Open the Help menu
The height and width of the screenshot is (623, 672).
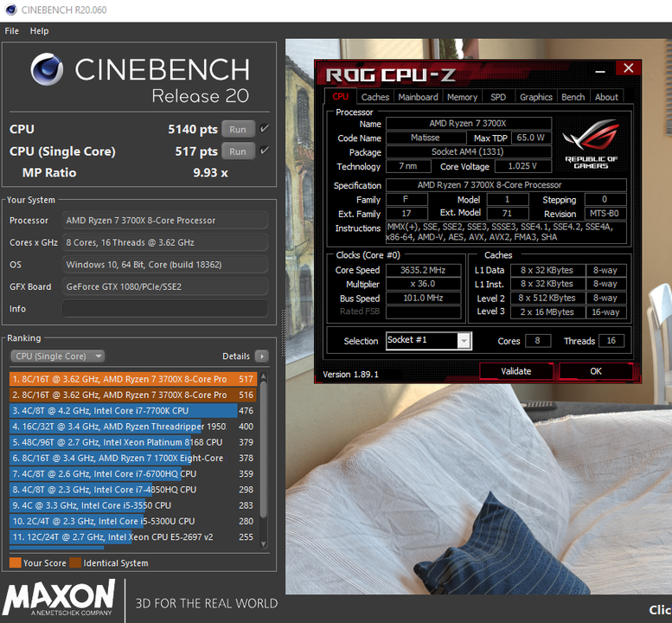39,31
